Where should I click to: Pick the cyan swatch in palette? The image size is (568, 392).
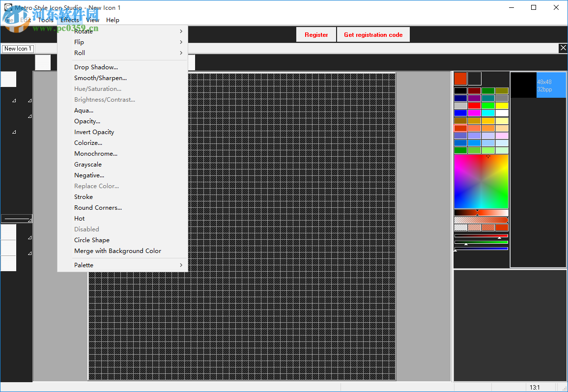pos(488,113)
